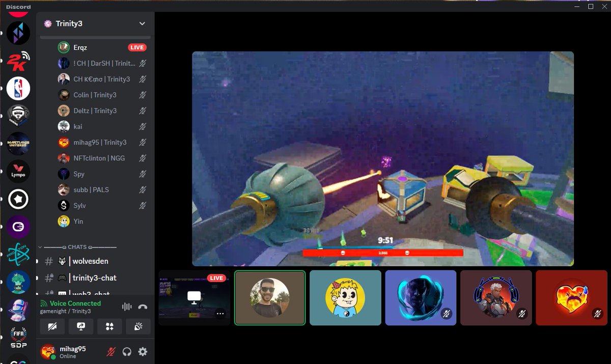The width and height of the screenshot is (611, 364).
Task: Open the soundboard button
Action: click(x=138, y=326)
